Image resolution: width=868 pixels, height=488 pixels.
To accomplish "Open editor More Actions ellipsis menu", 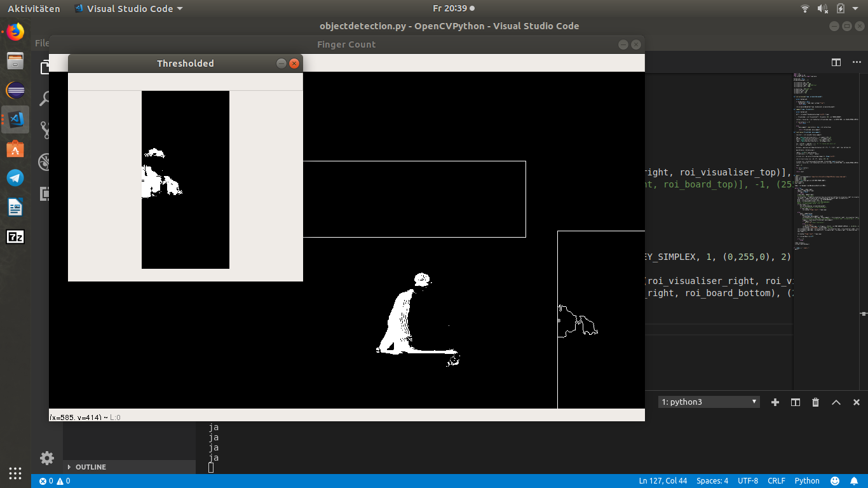I will (x=857, y=62).
